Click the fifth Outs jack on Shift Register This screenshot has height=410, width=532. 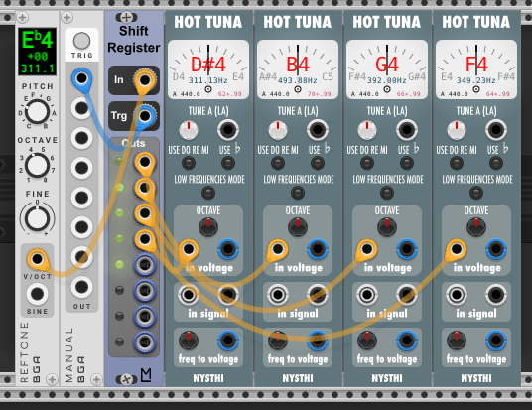coord(145,265)
